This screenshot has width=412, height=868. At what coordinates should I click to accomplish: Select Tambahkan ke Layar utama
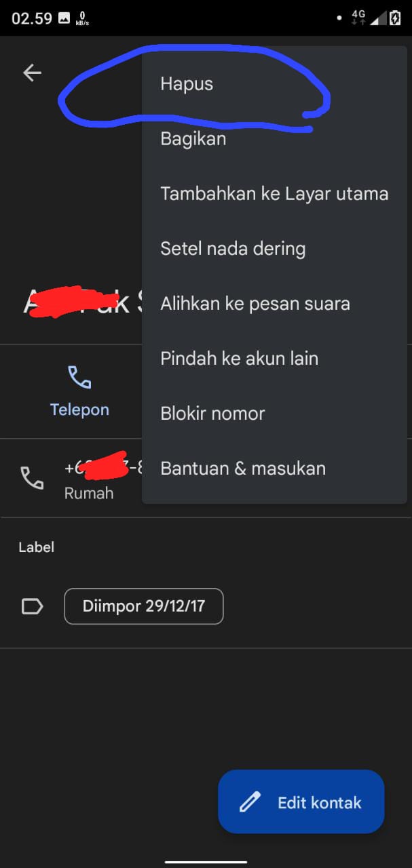coord(274,194)
